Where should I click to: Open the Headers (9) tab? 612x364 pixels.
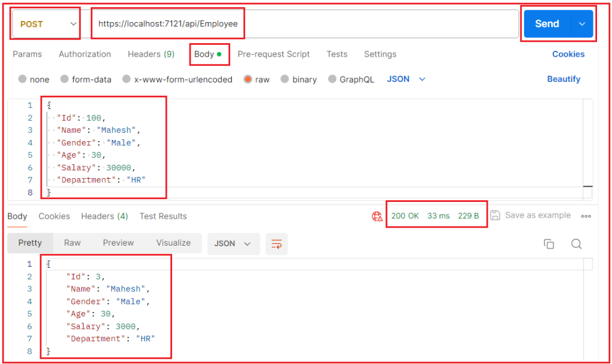pos(151,54)
